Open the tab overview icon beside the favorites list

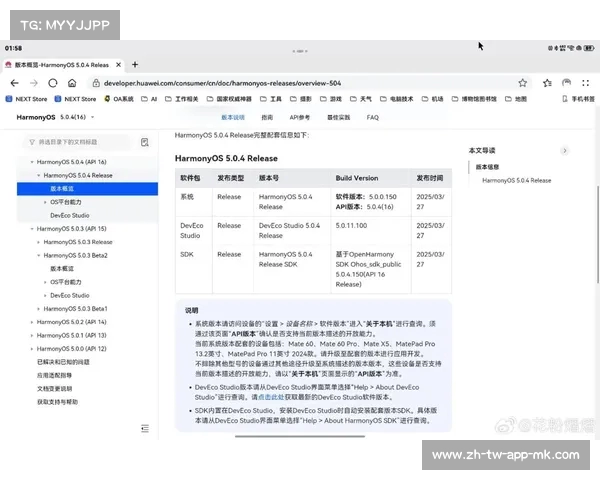point(566,83)
